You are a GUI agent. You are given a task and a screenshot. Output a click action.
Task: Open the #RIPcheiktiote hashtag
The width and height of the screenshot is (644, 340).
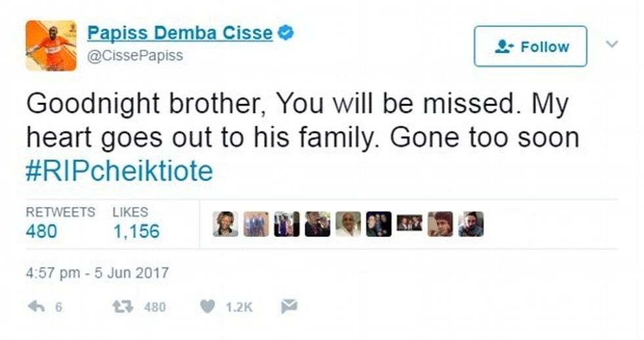pos(120,171)
